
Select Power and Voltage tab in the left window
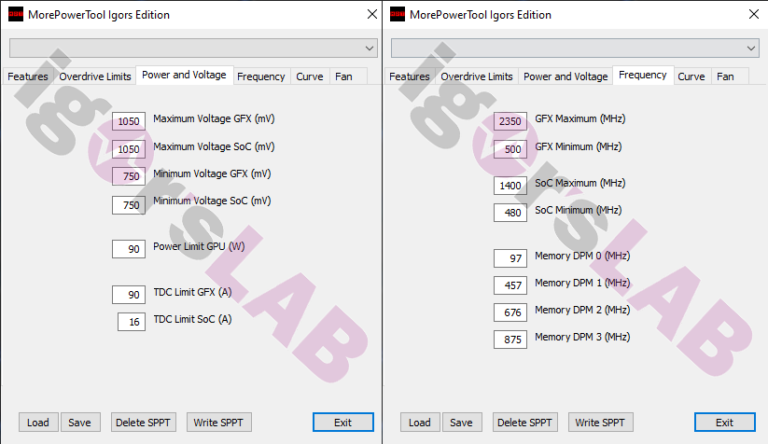click(x=184, y=75)
